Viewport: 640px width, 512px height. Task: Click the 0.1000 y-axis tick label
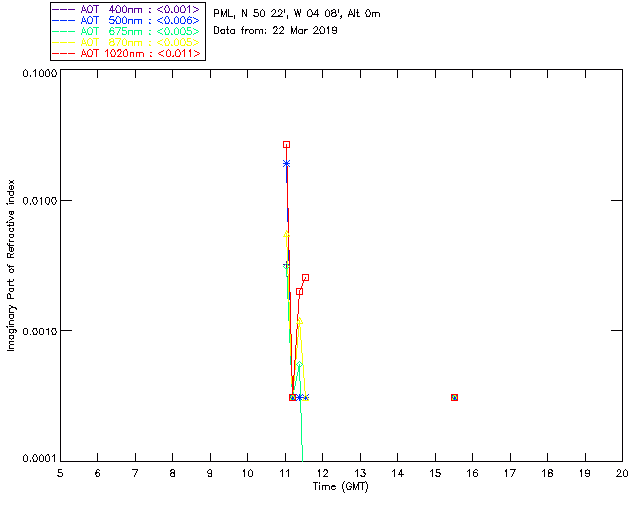pyautogui.click(x=39, y=73)
